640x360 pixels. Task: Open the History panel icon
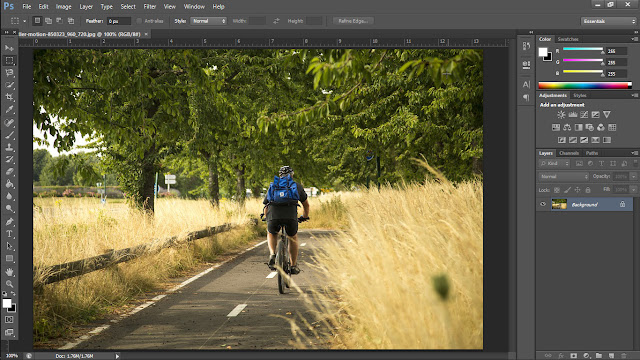click(527, 46)
